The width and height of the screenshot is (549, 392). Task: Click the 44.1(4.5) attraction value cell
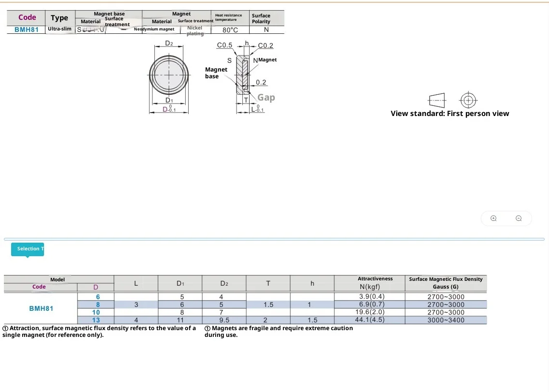370,320
